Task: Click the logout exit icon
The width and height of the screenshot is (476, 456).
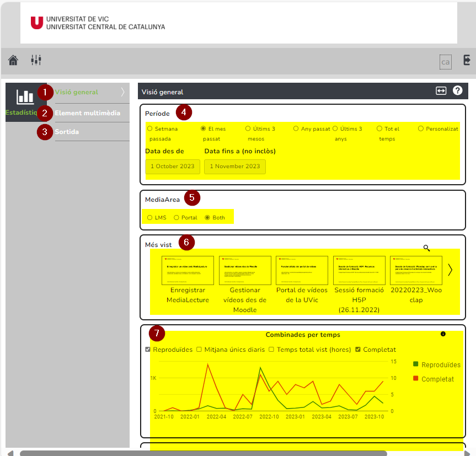Action: pos(467,60)
